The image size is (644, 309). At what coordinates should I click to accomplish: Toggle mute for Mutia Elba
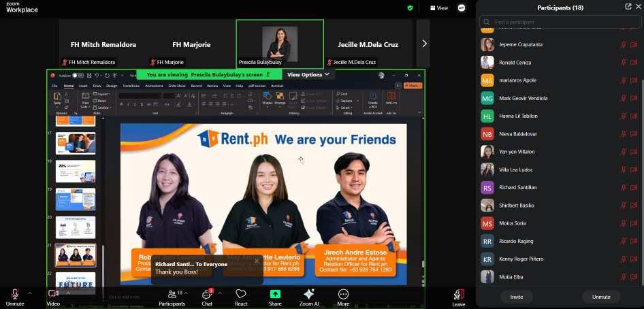tap(624, 277)
